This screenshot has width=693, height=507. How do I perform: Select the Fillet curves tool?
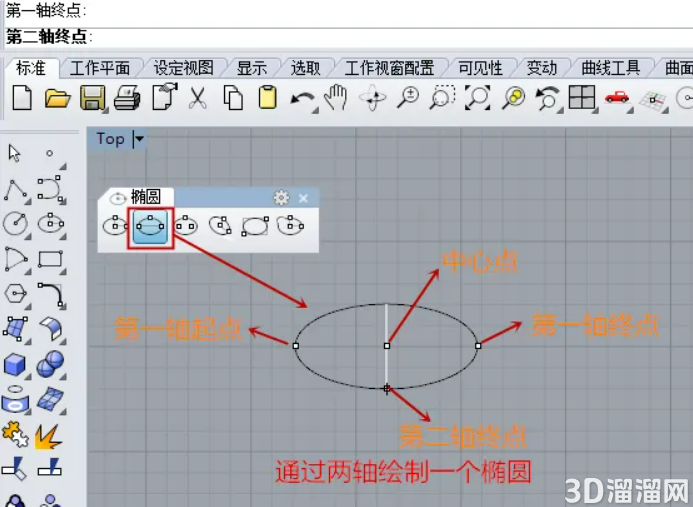[51, 294]
